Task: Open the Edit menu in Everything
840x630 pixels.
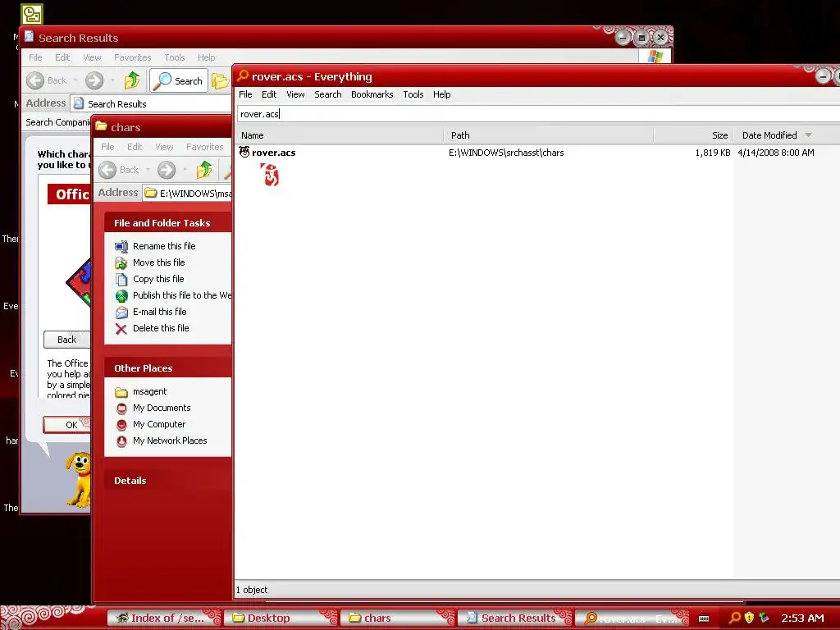Action: click(x=269, y=94)
